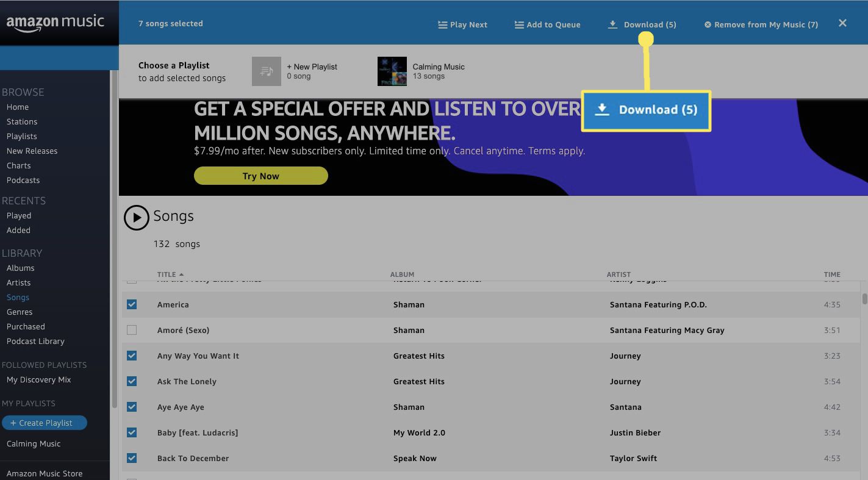This screenshot has width=868, height=480.
Task: Sort by the ARTIST column header
Action: pyautogui.click(x=619, y=274)
